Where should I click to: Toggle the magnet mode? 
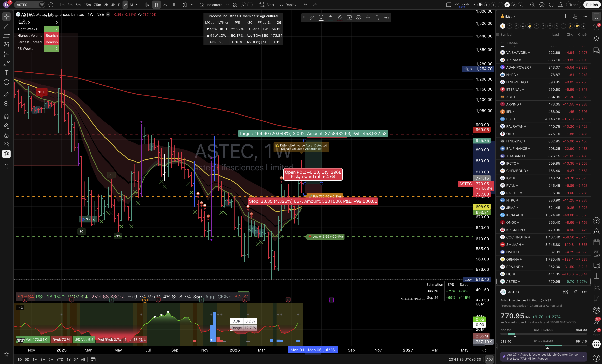[7, 116]
